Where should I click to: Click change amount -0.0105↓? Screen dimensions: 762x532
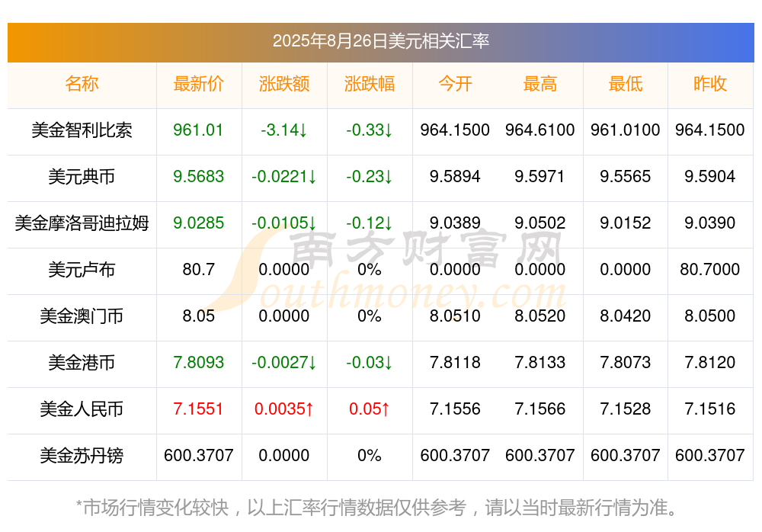284,223
